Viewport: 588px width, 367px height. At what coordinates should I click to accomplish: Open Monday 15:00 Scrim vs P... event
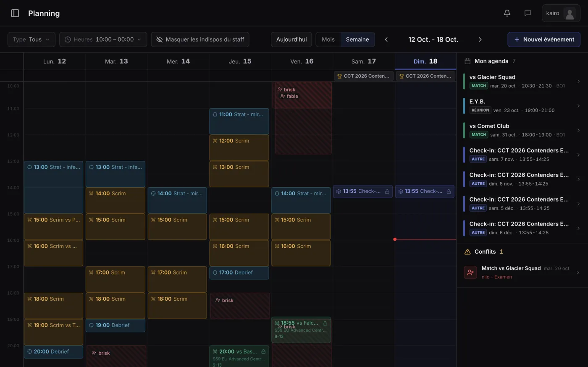54,227
